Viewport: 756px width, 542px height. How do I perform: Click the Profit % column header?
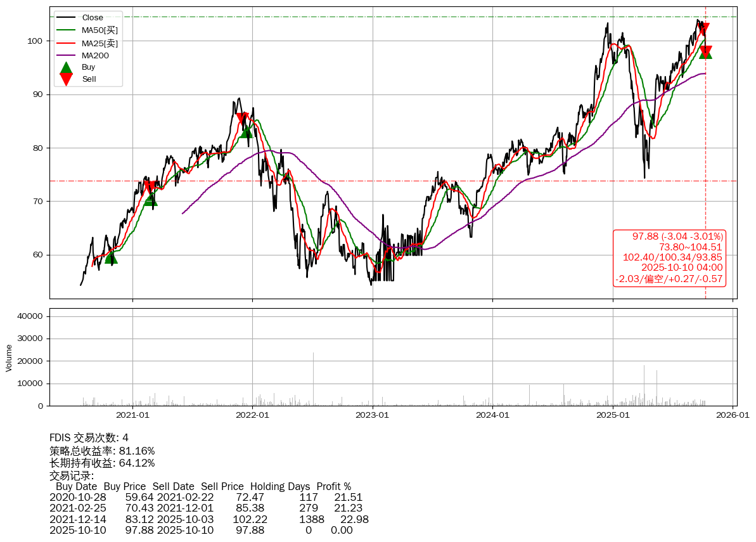(x=333, y=486)
